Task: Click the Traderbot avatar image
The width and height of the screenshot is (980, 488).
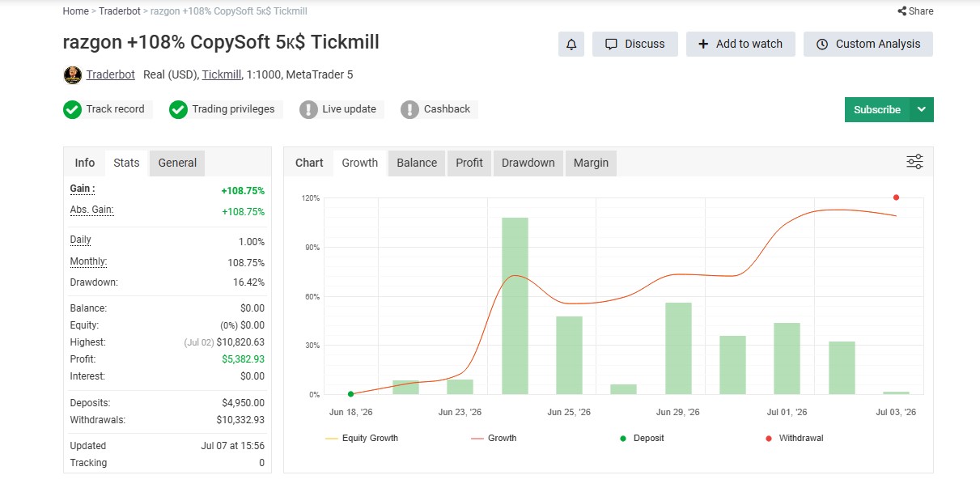Action: point(73,75)
